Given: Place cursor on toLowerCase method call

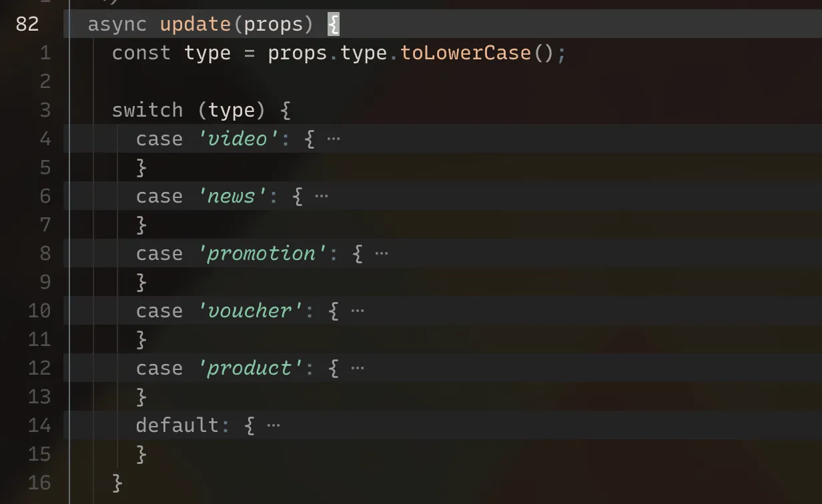Looking at the screenshot, I should tap(466, 53).
